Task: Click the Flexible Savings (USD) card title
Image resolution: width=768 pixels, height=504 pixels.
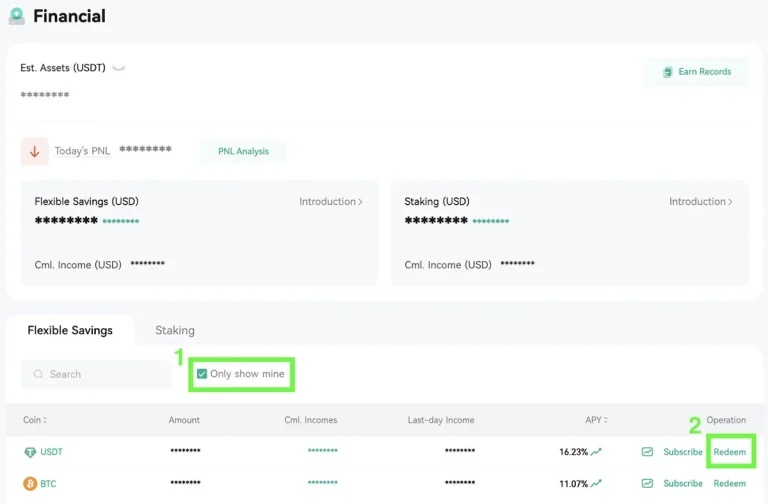Action: coord(87,202)
